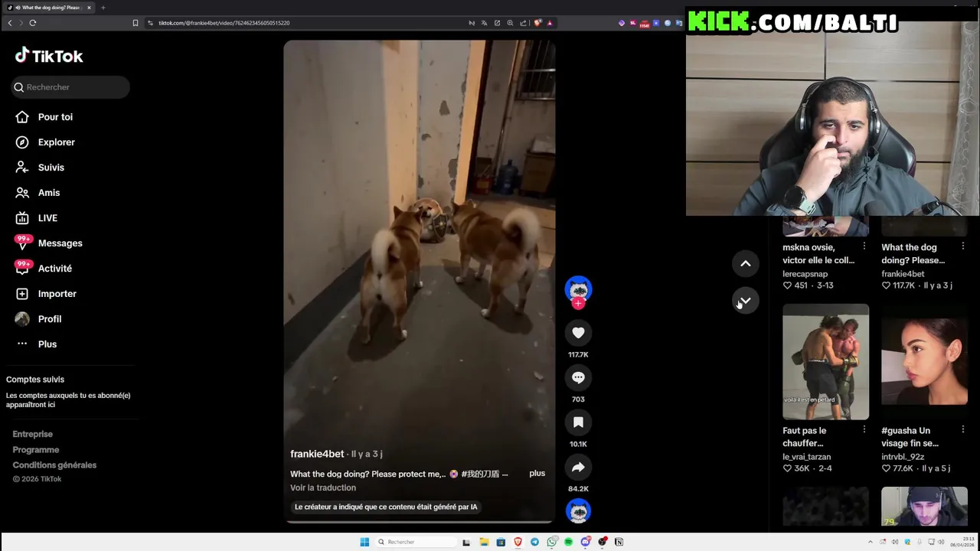Click Programme footer link
The height and width of the screenshot is (551, 980).
35,450
